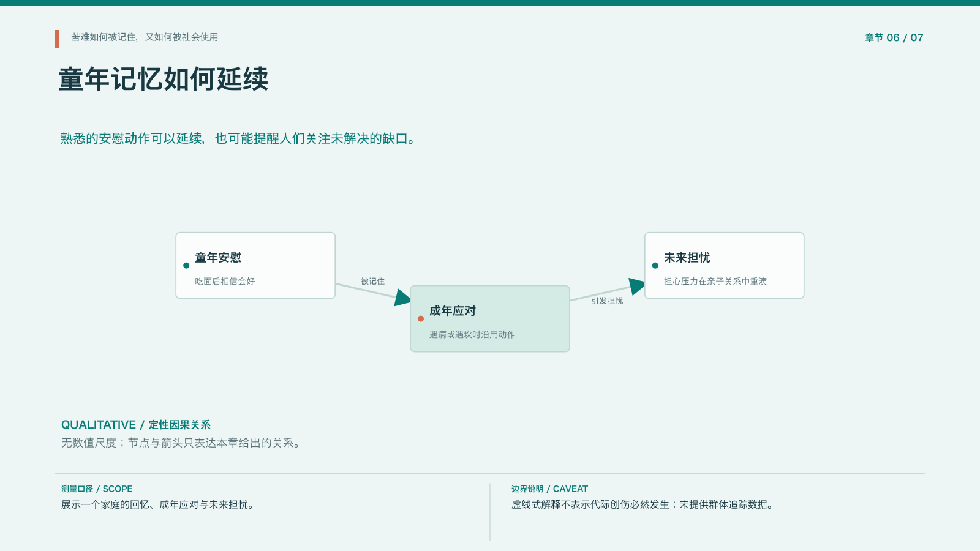Select the text 吃面后相信会好
Image resolution: width=980 pixels, height=551 pixels.
[225, 282]
